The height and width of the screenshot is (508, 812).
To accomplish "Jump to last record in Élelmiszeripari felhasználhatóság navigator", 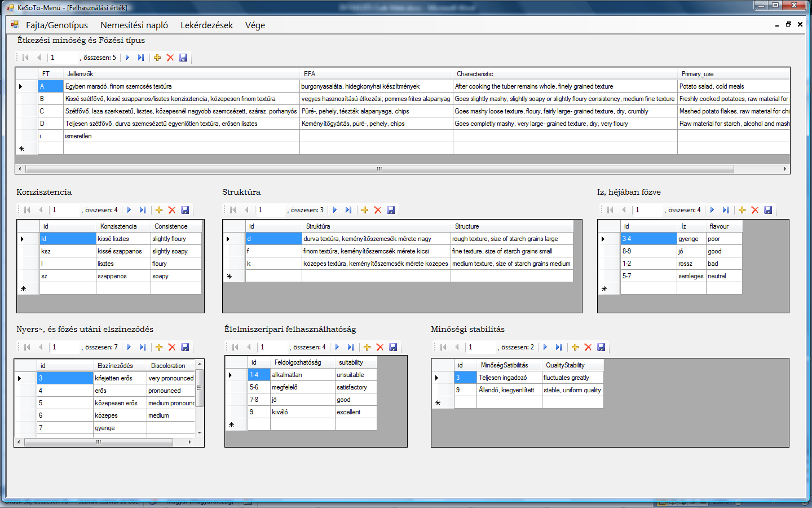I will pyautogui.click(x=351, y=347).
